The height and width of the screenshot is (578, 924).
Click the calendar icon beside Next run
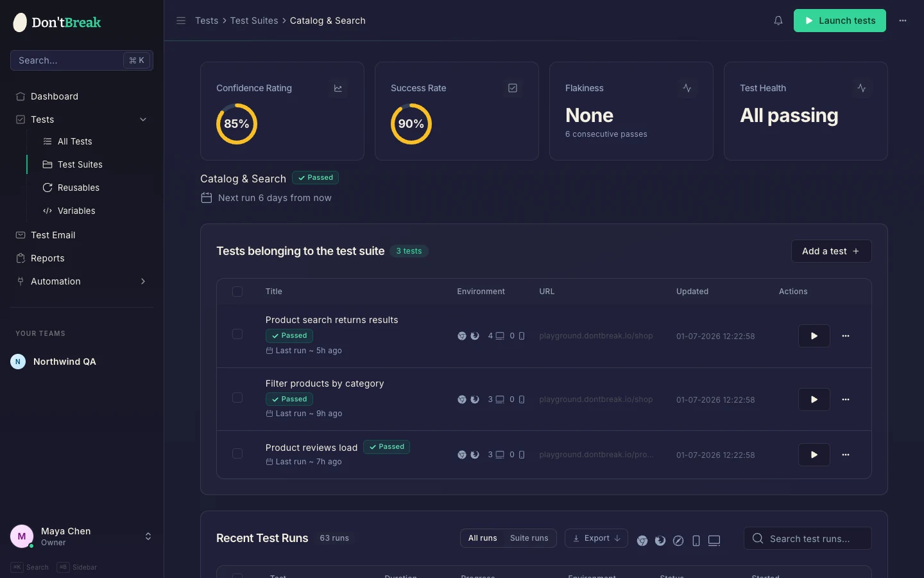207,198
